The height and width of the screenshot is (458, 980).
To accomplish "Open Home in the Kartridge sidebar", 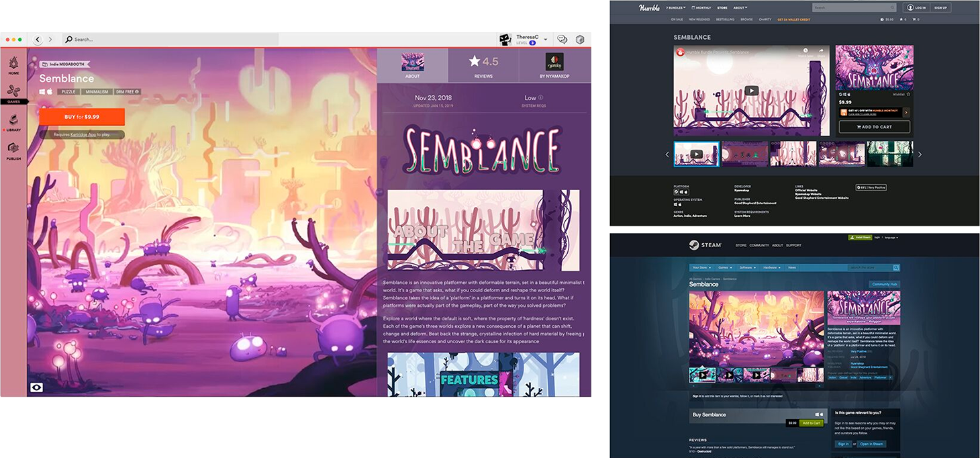I will coord(13,65).
